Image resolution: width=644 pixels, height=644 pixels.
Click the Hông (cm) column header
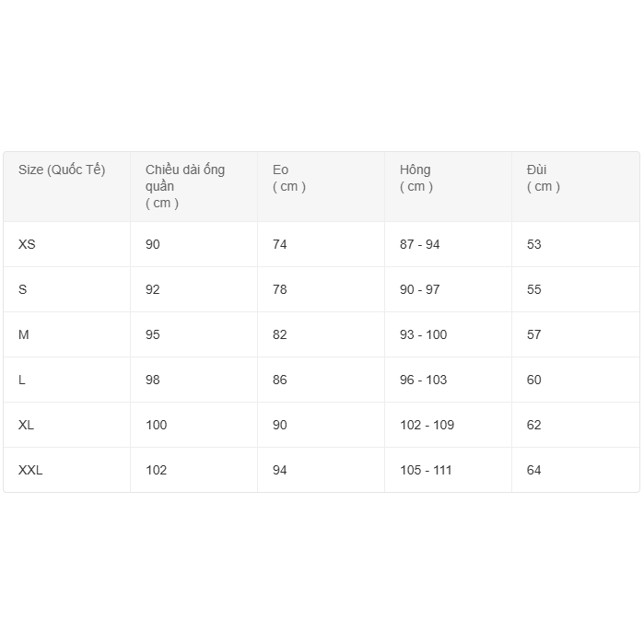416,178
